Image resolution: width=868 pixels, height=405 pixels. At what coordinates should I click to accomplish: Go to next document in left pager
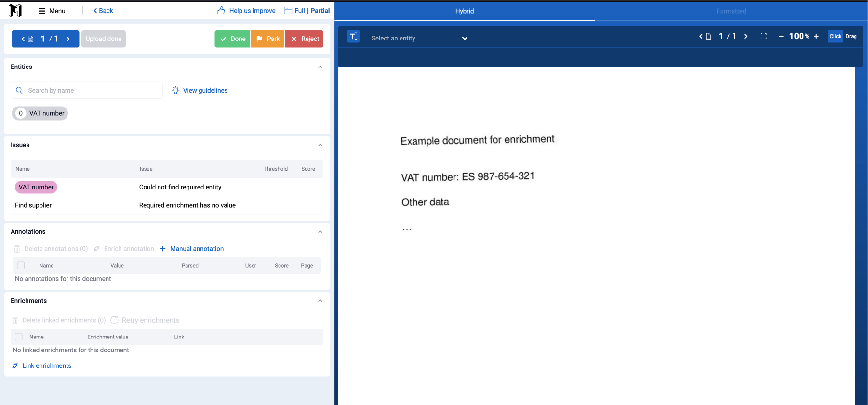click(x=68, y=39)
